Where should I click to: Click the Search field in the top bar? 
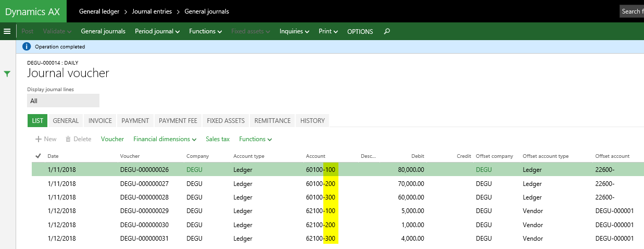(631, 11)
